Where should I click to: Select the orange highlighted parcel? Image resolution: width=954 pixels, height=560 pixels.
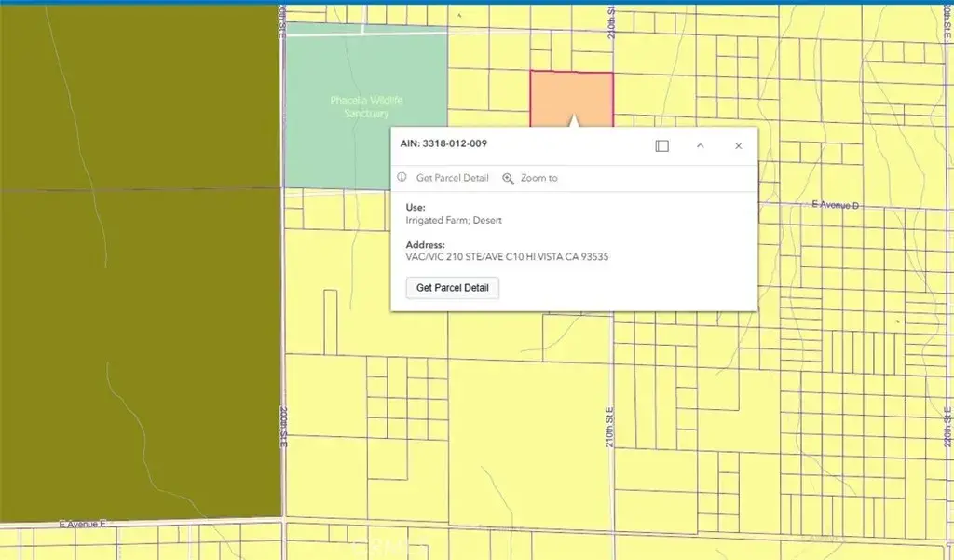pos(572,93)
